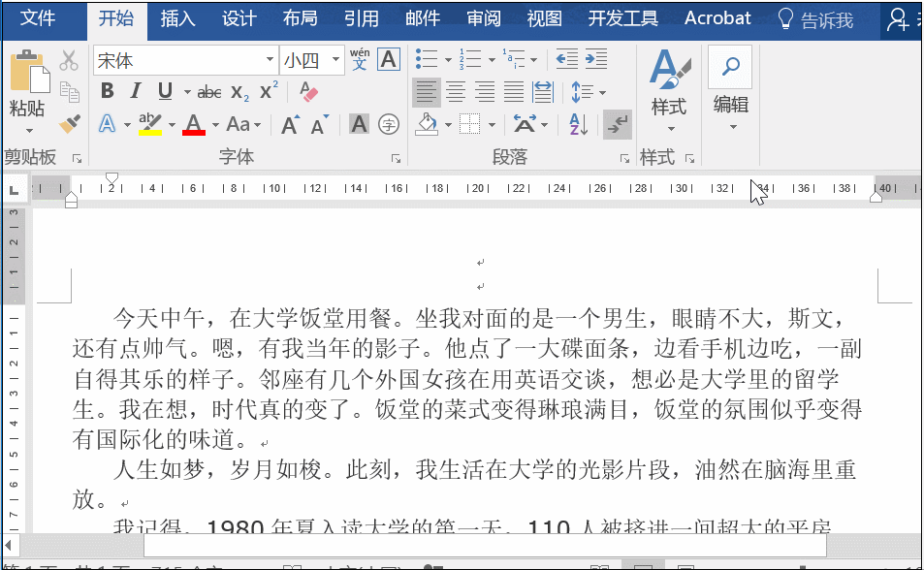The width and height of the screenshot is (924, 570).
Task: Click the decrease indent icon
Action: (x=567, y=59)
